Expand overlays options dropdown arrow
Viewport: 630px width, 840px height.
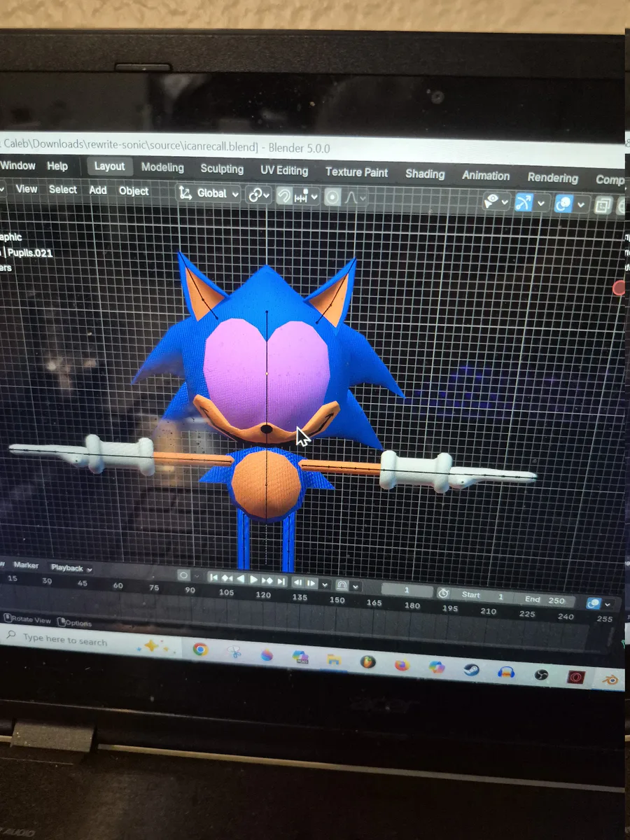[x=580, y=205]
